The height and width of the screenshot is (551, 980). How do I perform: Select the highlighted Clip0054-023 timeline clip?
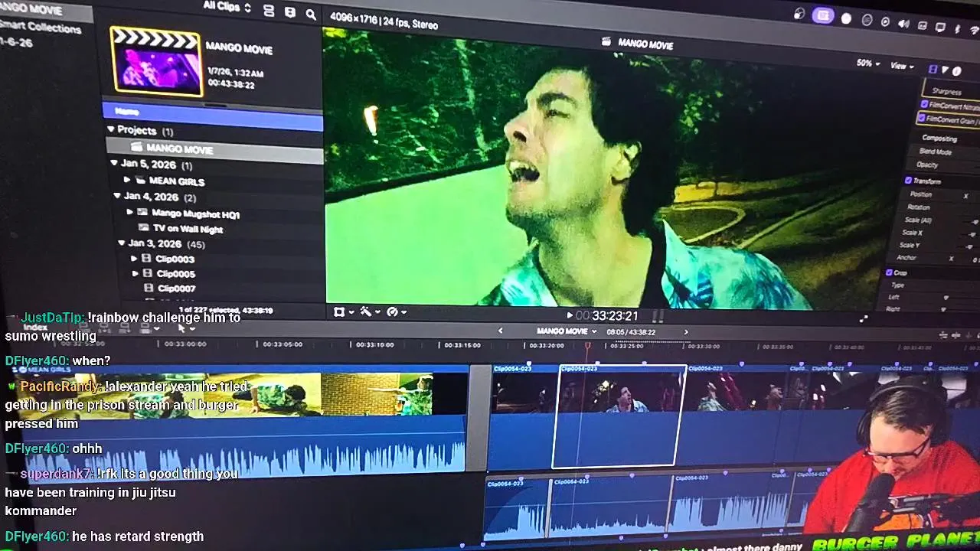[619, 416]
